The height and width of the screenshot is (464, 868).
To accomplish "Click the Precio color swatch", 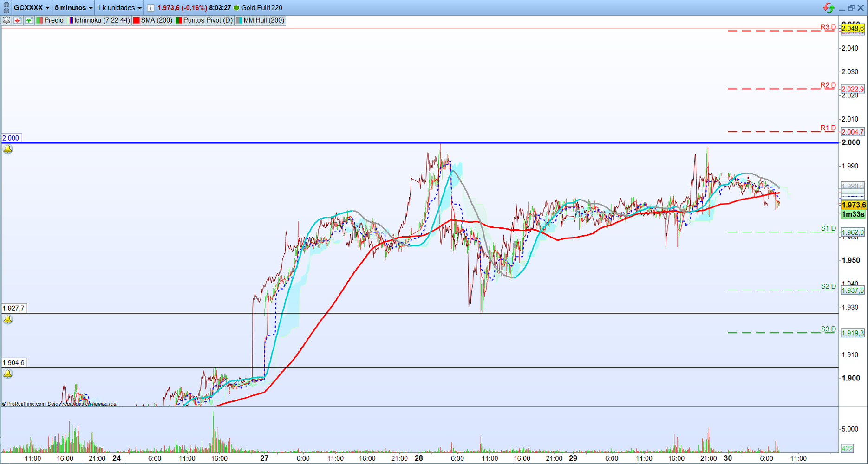I will [39, 20].
